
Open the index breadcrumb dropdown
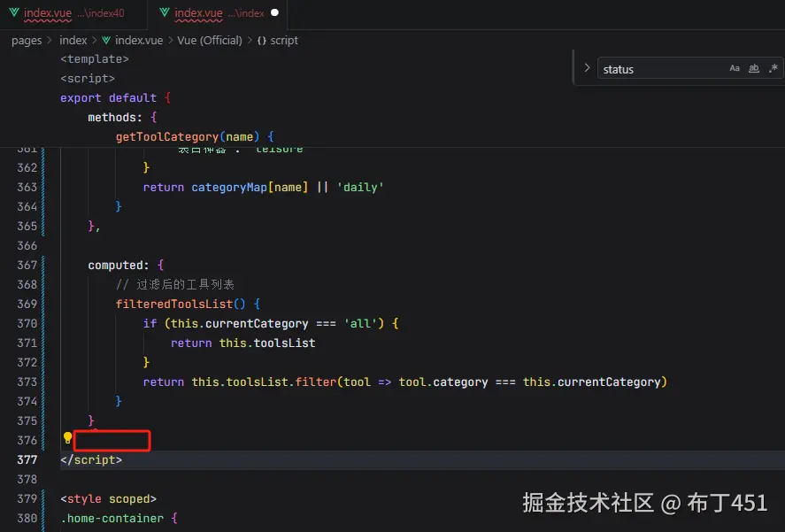click(x=73, y=40)
